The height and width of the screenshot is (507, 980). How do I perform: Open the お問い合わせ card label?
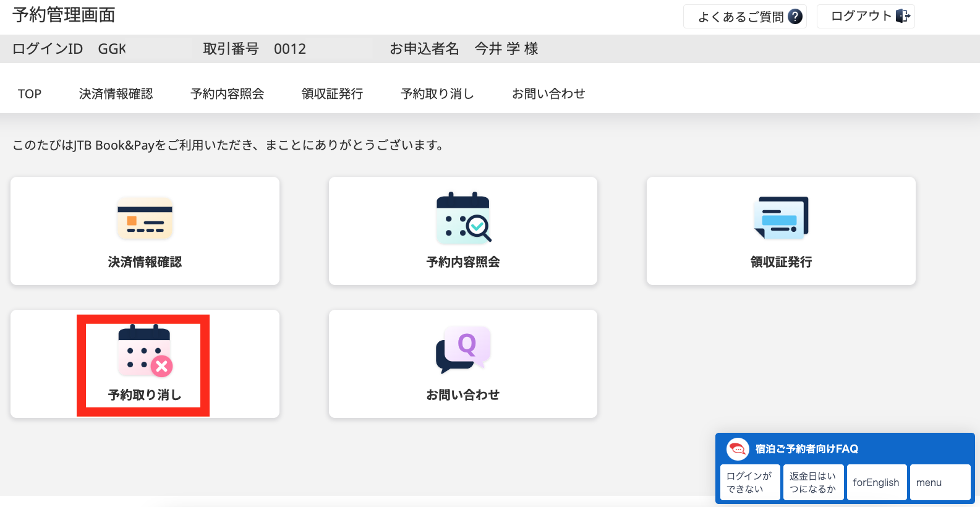tap(463, 395)
